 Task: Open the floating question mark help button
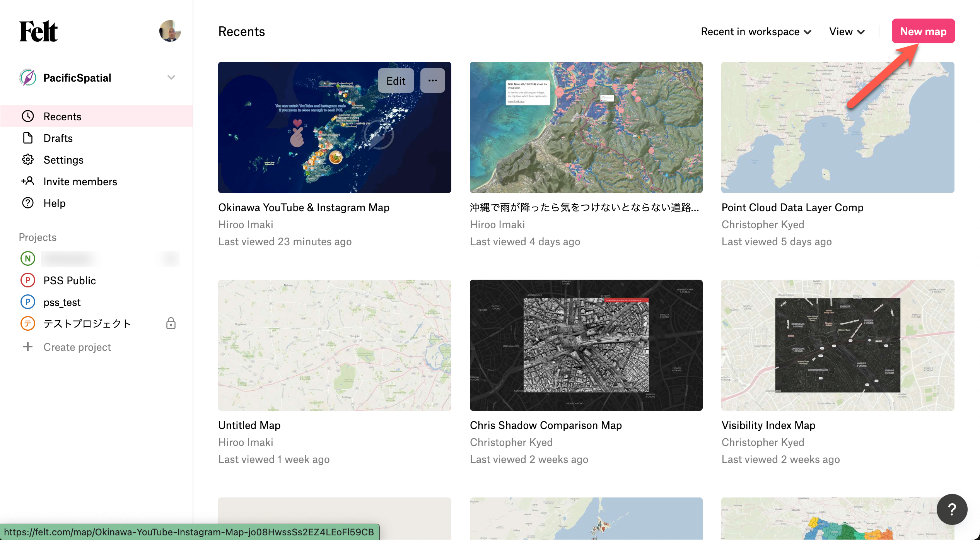(952, 509)
